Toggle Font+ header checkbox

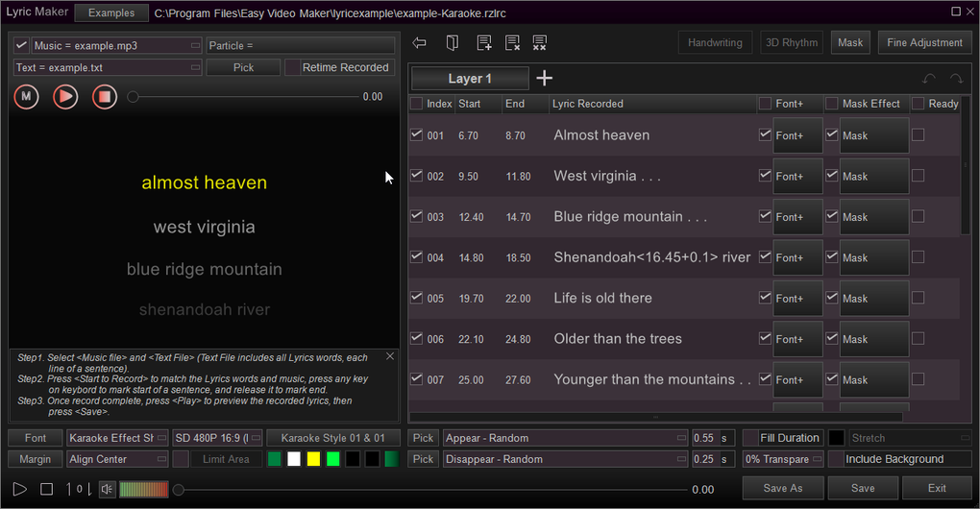coord(765,104)
